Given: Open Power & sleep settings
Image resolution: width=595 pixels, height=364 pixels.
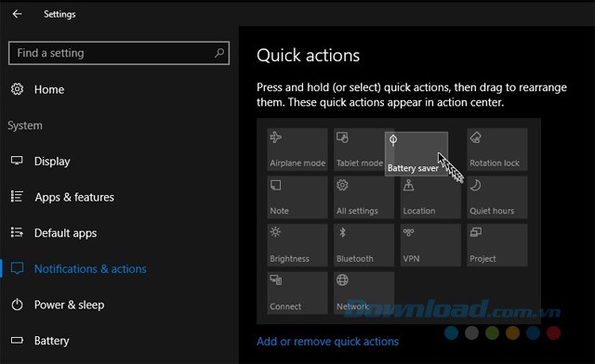Looking at the screenshot, I should point(69,305).
